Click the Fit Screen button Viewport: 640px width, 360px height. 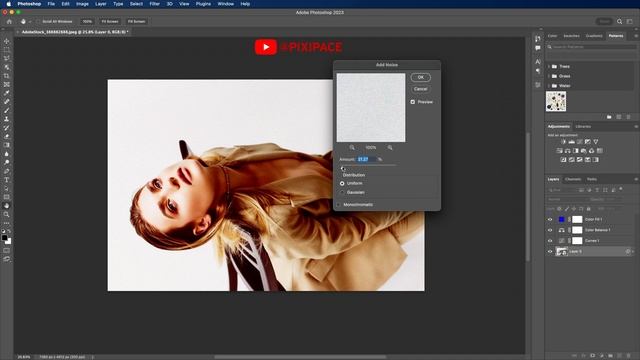tap(110, 21)
